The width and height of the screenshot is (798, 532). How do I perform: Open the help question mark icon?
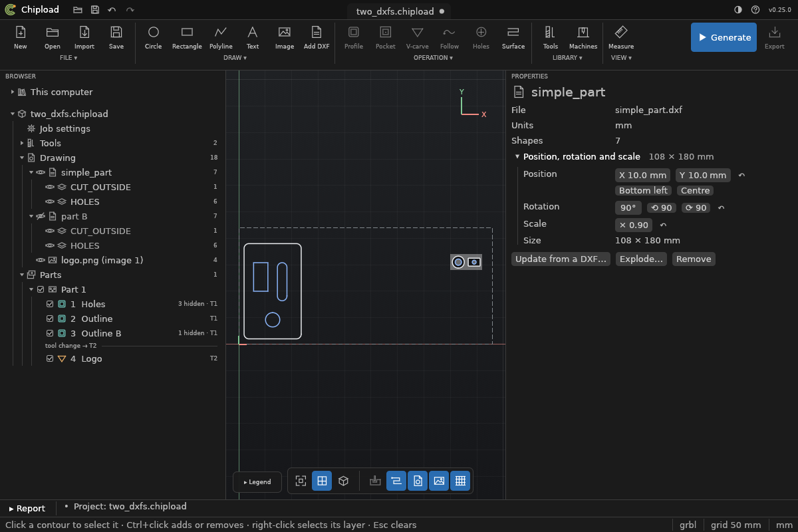click(755, 10)
